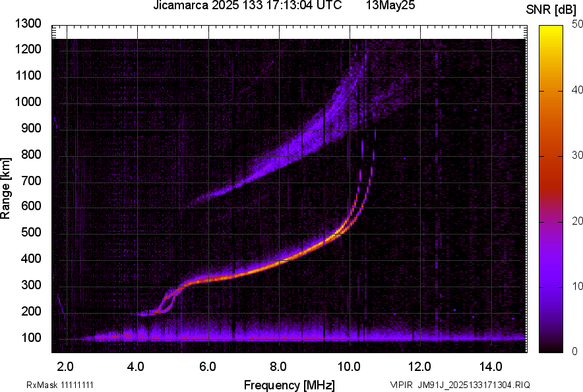Viewport: 583px width, 392px height.
Task: Click the 500 range tick label
Action: coord(31,232)
